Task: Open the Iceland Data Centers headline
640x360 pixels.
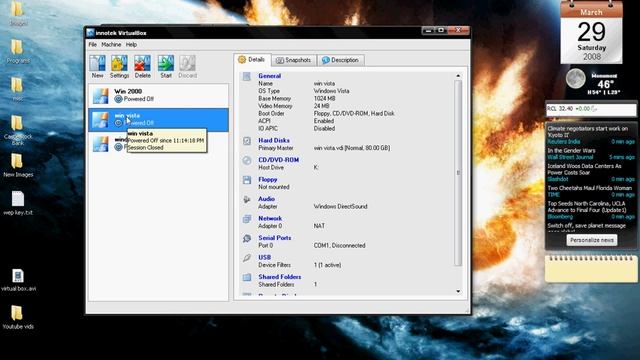Action: coord(584,169)
